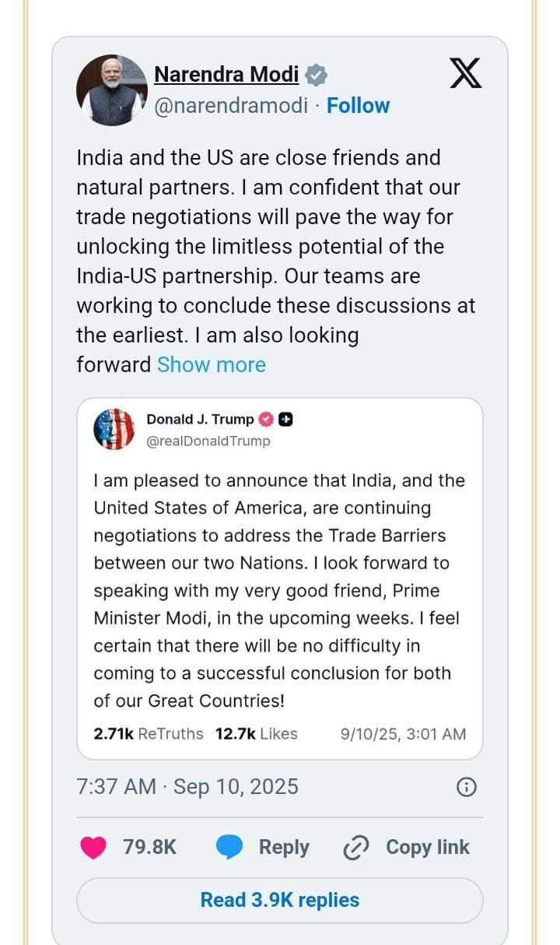
Task: Open the Narendra Modi name link
Action: pos(226,74)
